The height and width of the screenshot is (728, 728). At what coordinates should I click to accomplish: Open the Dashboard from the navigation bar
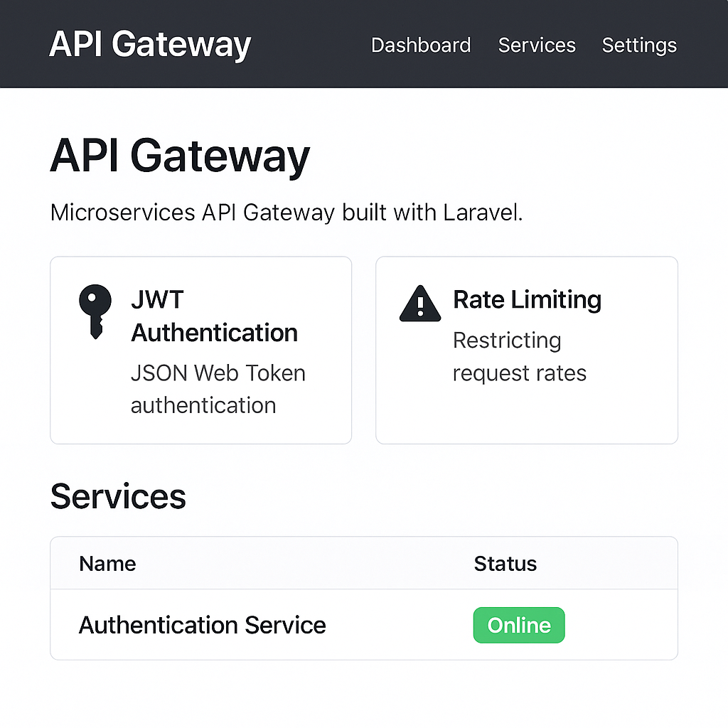pos(420,45)
